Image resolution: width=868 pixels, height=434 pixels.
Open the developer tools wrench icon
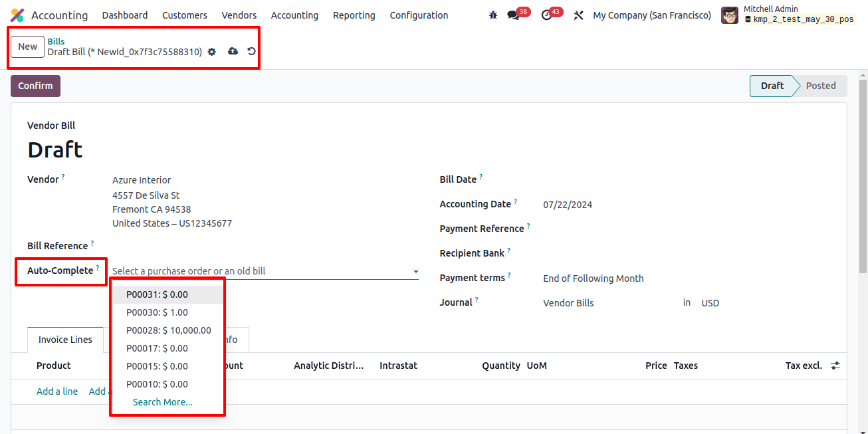point(578,15)
